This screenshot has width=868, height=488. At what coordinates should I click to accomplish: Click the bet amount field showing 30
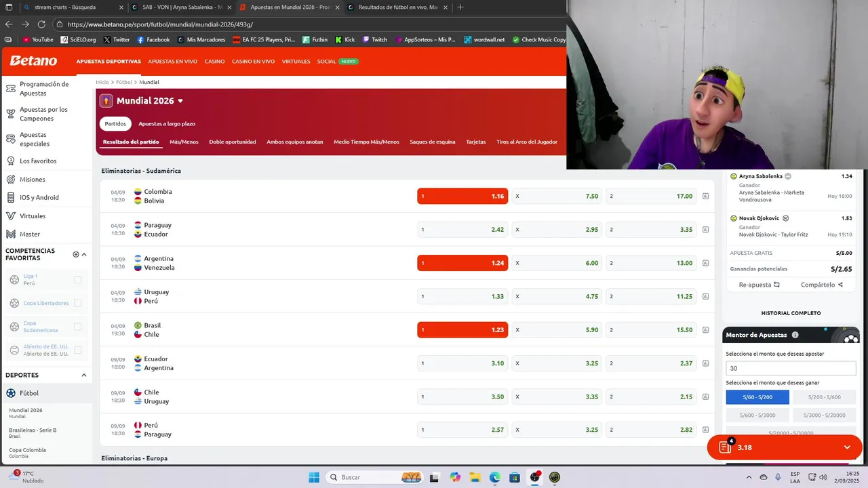point(791,368)
